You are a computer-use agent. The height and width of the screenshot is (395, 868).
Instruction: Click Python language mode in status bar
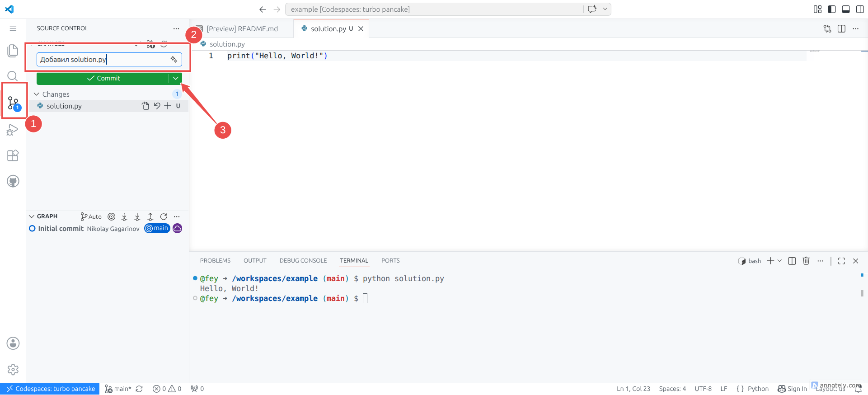(x=758, y=389)
